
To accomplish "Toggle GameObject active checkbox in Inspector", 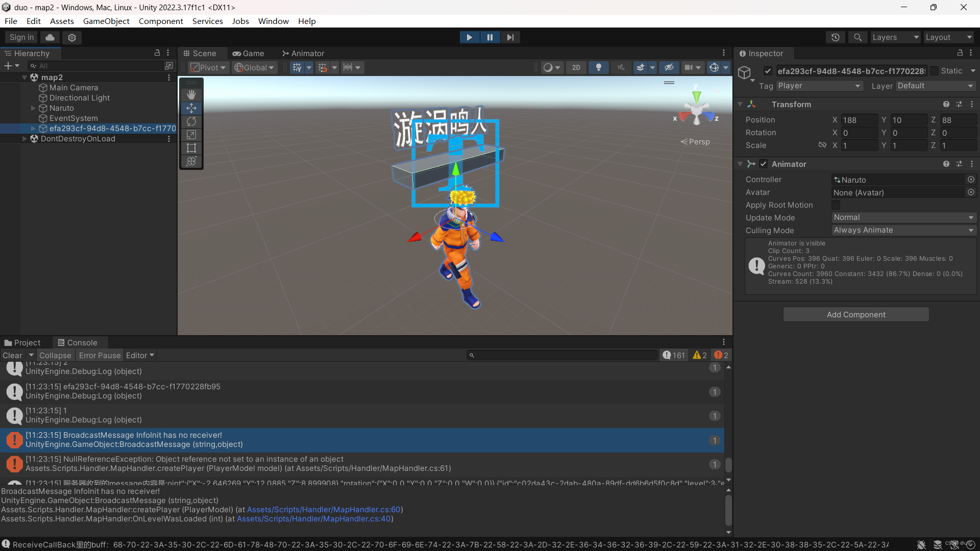I will click(768, 71).
